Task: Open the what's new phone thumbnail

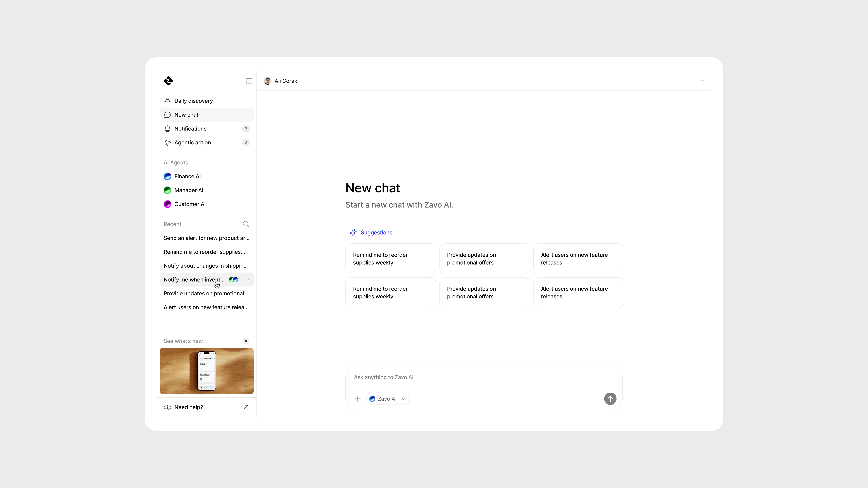Action: (207, 371)
